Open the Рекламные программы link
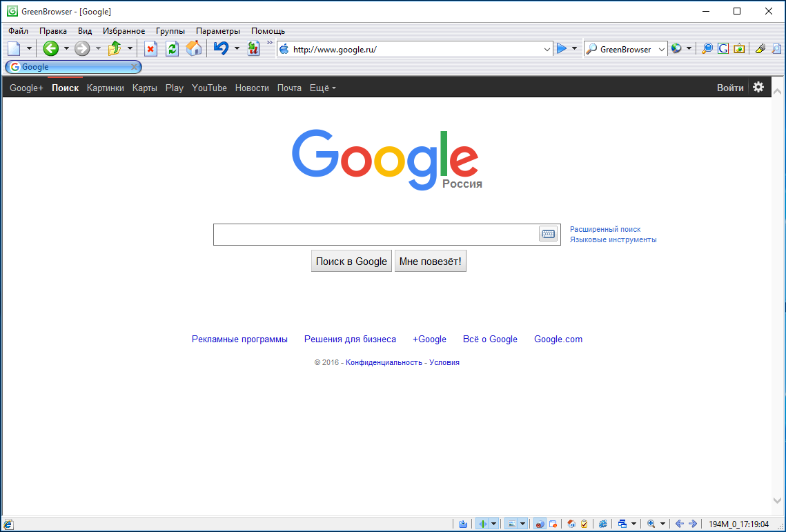The width and height of the screenshot is (786, 532). 239,339
